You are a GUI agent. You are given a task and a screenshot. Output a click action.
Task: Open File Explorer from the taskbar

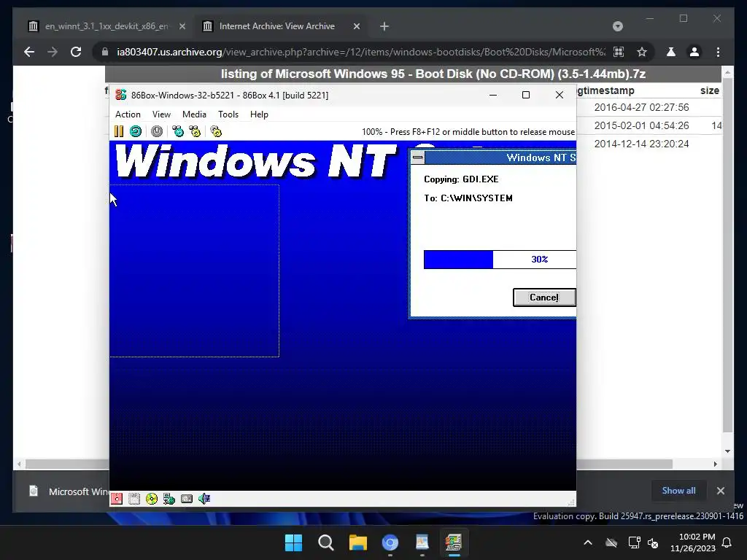tap(357, 542)
